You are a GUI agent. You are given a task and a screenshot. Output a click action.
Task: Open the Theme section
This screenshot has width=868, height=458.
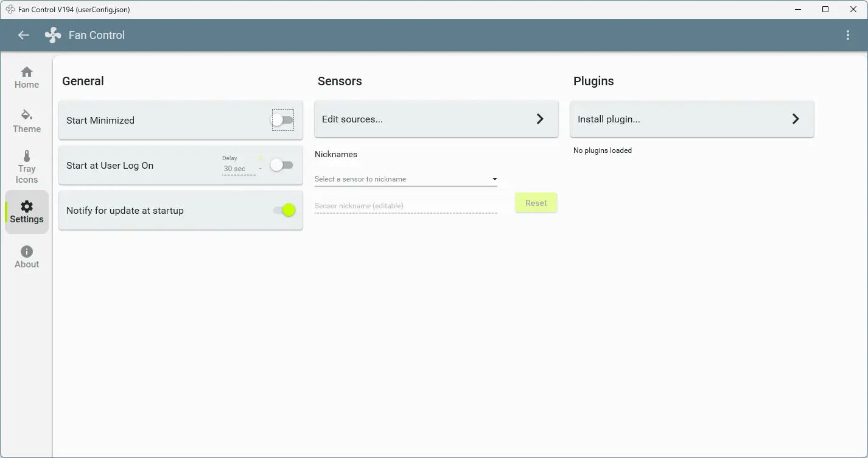[27, 122]
